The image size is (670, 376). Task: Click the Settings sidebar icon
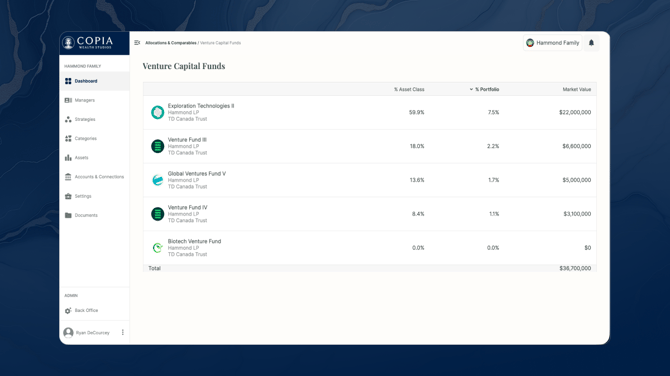coord(68,196)
